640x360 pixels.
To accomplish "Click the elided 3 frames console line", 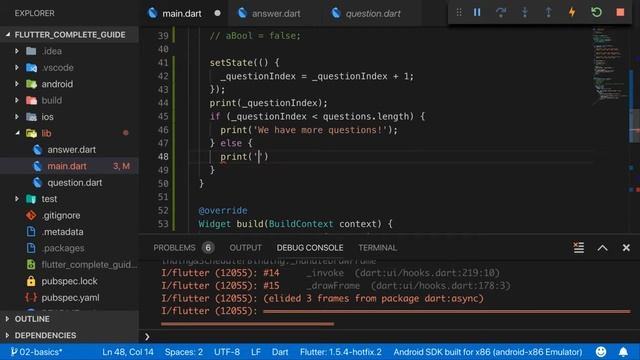I will 322,298.
